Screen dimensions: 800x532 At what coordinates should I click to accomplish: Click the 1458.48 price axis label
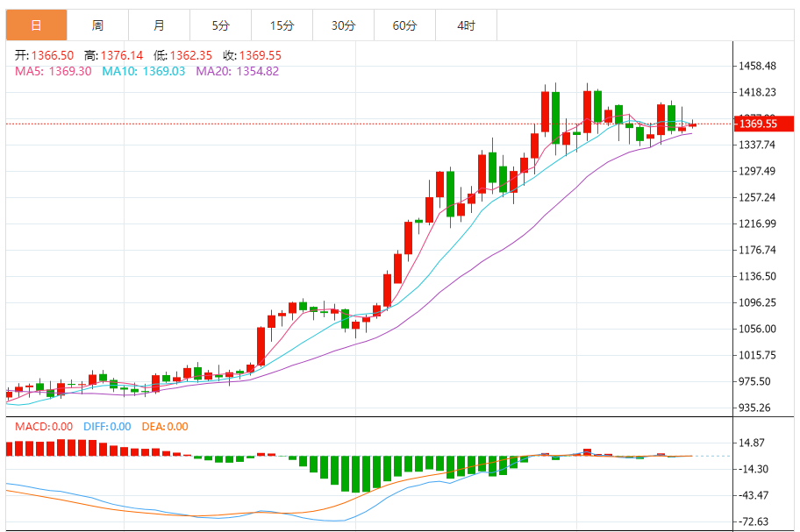pyautogui.click(x=759, y=66)
